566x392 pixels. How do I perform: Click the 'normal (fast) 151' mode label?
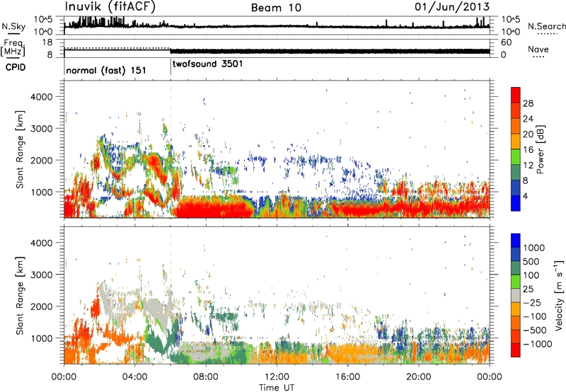click(x=106, y=70)
